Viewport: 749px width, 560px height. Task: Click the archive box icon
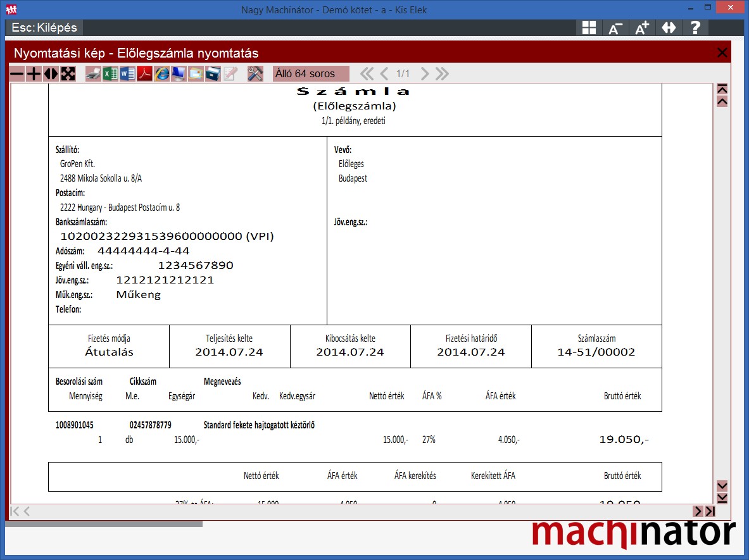(x=213, y=73)
